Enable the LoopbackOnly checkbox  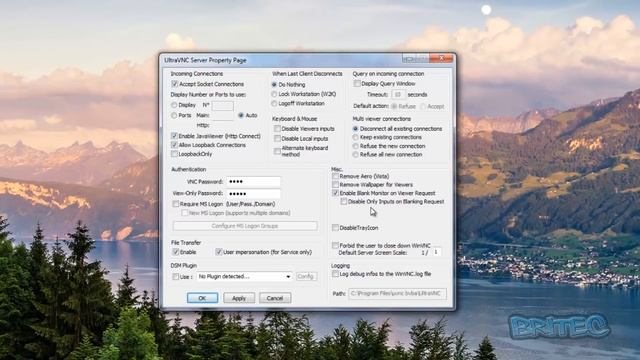175,154
